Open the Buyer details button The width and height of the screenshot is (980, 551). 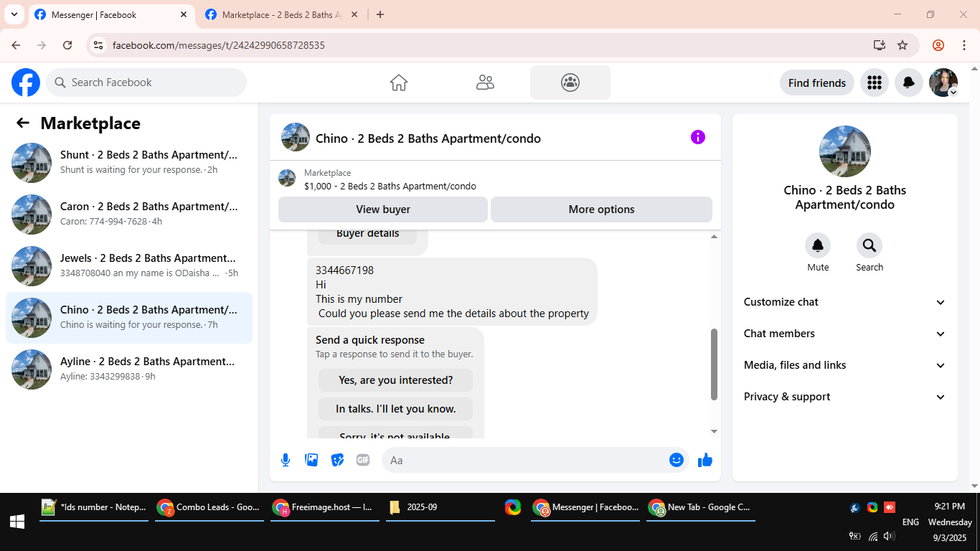click(367, 235)
